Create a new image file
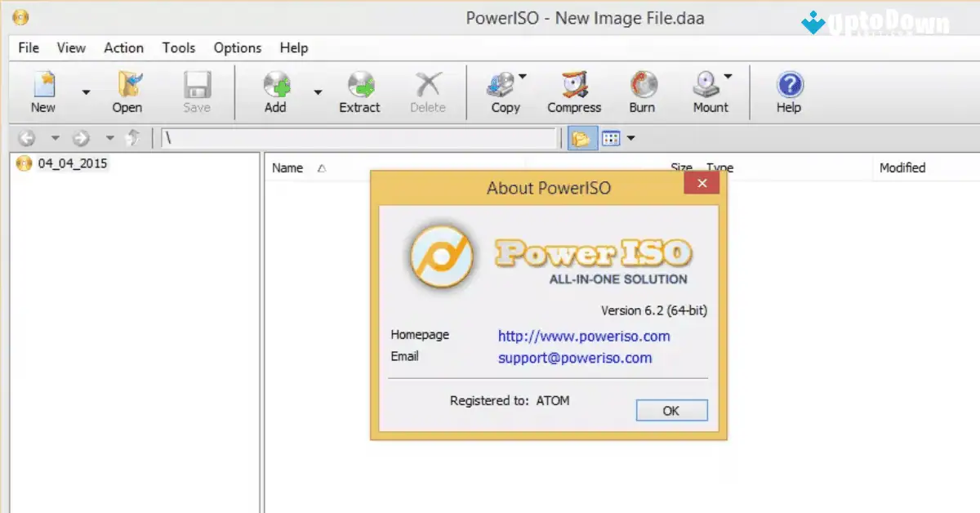980x513 pixels. pos(42,90)
